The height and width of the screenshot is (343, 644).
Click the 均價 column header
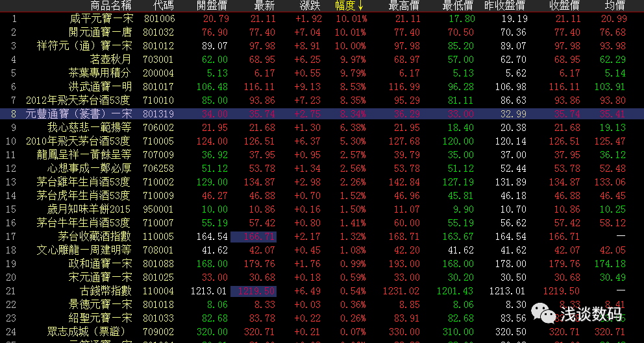click(x=615, y=5)
